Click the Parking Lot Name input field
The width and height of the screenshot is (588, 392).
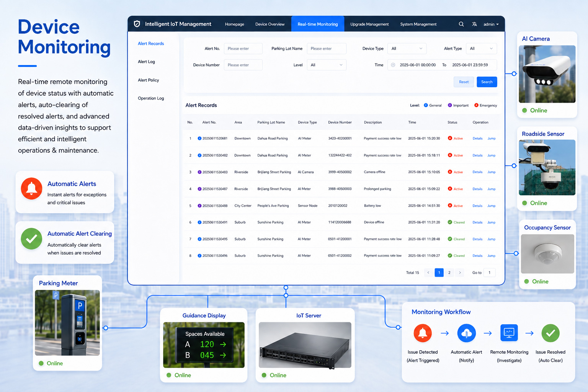327,49
